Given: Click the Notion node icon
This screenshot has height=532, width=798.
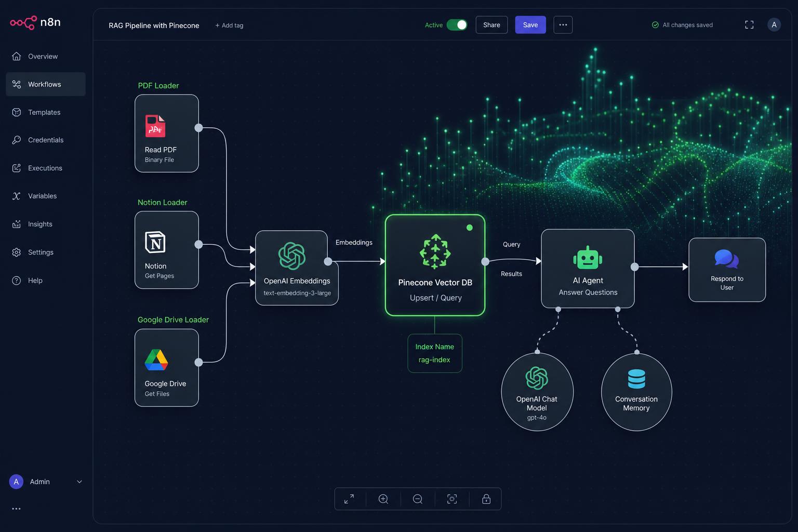Looking at the screenshot, I should [x=155, y=242].
